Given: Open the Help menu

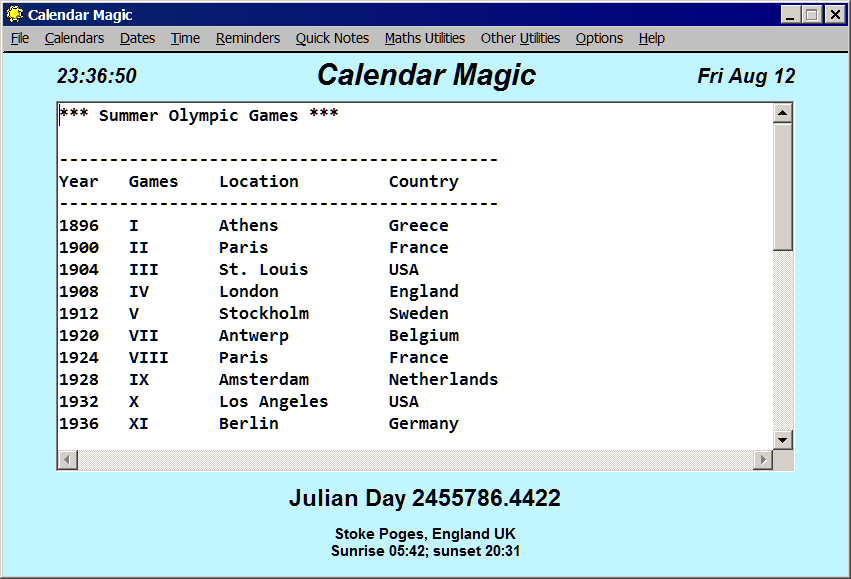Looking at the screenshot, I should (651, 38).
